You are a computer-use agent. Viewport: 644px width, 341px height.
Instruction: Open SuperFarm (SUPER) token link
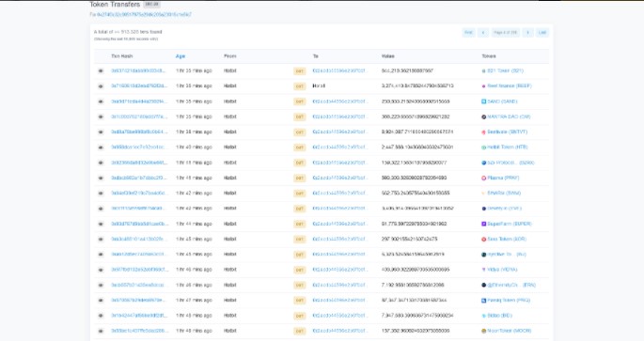(510, 225)
